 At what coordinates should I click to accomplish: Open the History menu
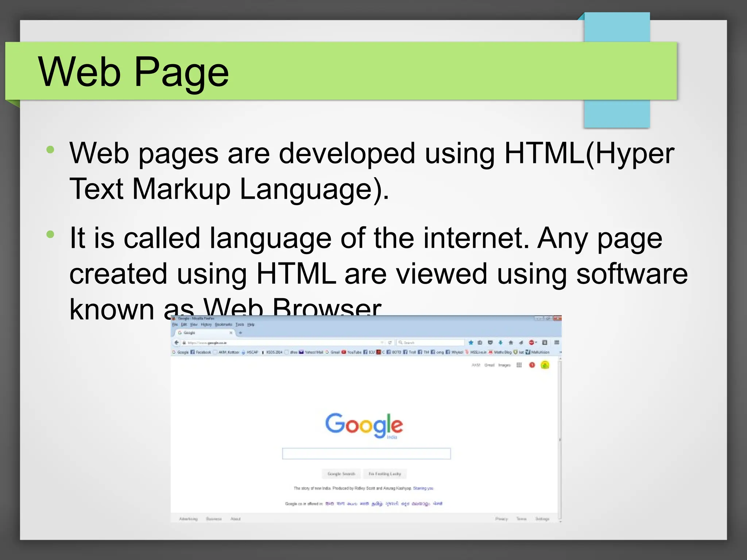tap(206, 324)
